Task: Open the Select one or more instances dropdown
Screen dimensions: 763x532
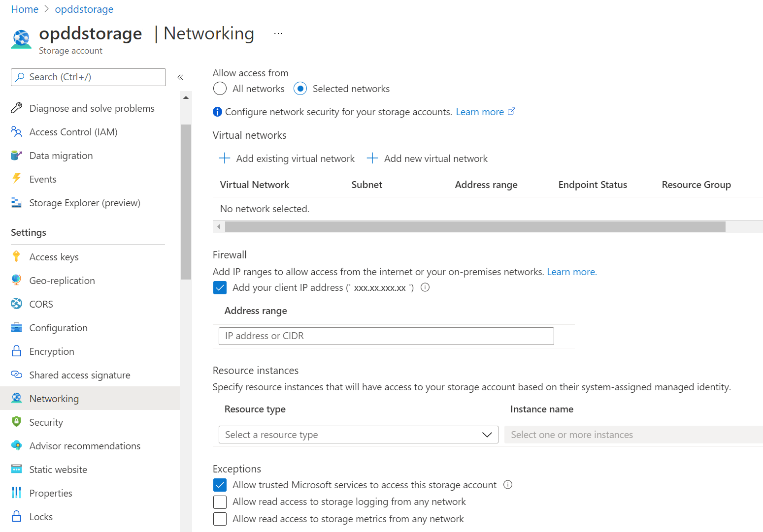Action: click(x=633, y=435)
